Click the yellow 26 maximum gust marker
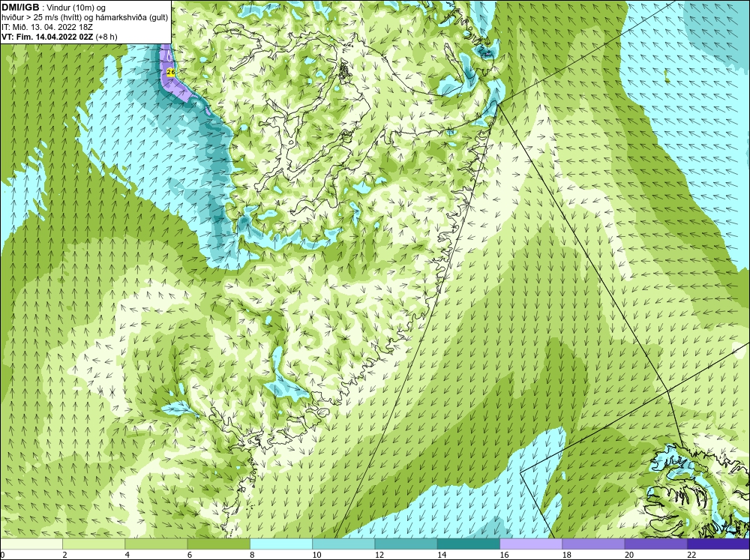Screen dimensions: 750x560 click(171, 72)
